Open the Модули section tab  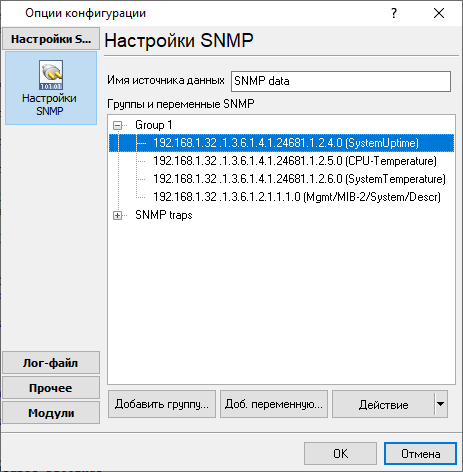point(51,413)
